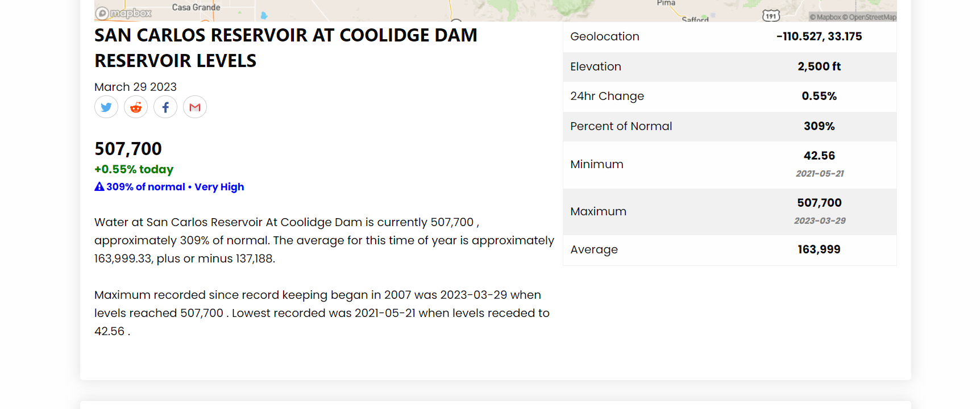Click the 309% of normal Very High status

pyautogui.click(x=169, y=187)
